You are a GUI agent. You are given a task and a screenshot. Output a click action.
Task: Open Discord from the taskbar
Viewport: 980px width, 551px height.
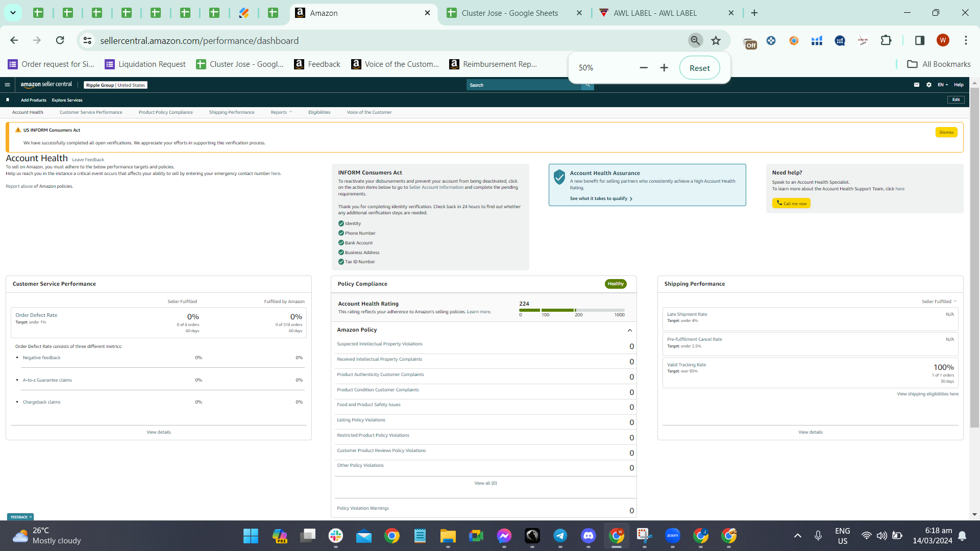click(589, 536)
